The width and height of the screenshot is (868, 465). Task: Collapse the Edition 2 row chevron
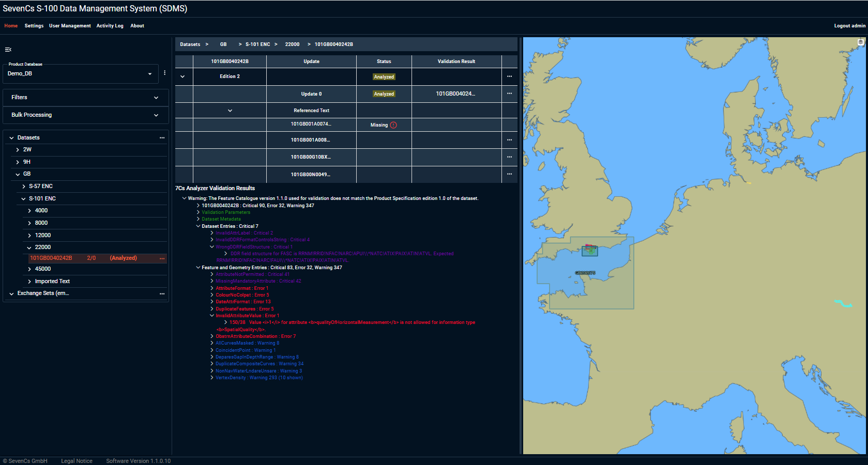[x=182, y=76]
